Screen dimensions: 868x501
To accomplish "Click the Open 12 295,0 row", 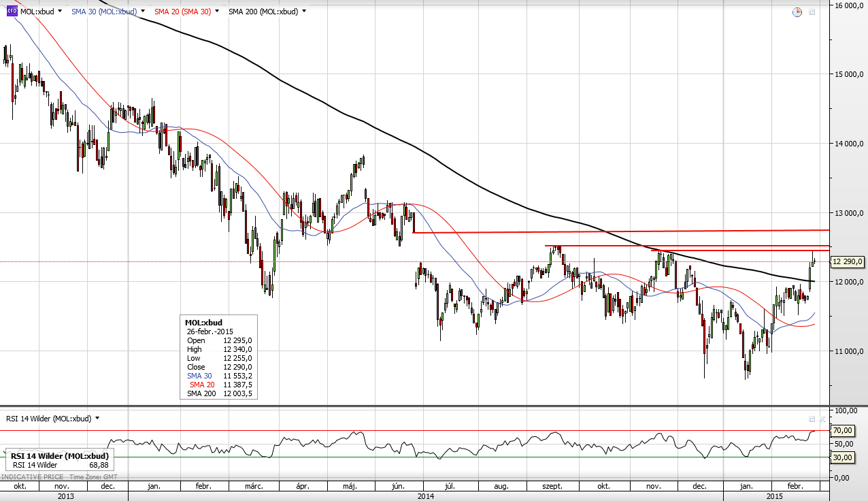I will coord(220,340).
